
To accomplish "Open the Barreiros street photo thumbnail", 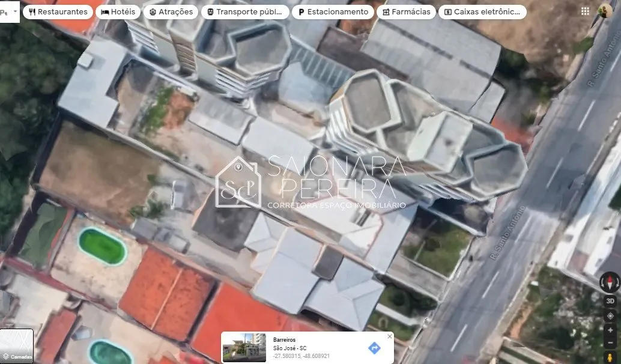I will tap(244, 347).
